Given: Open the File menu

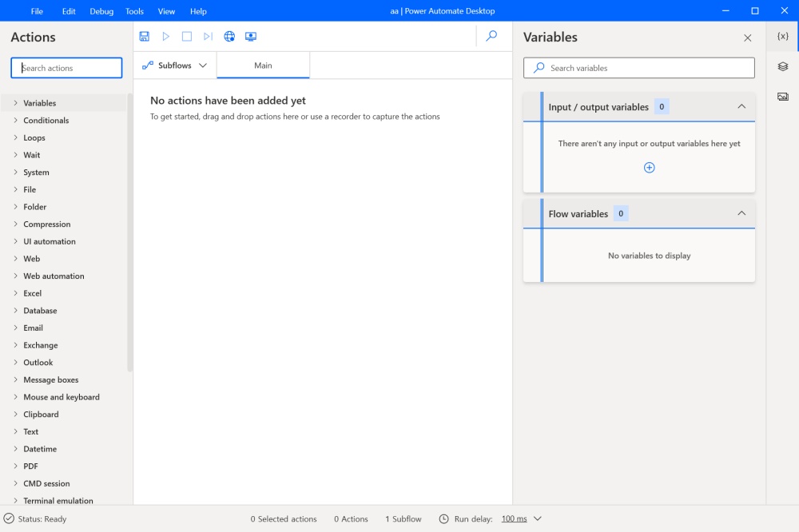Looking at the screenshot, I should pos(37,11).
